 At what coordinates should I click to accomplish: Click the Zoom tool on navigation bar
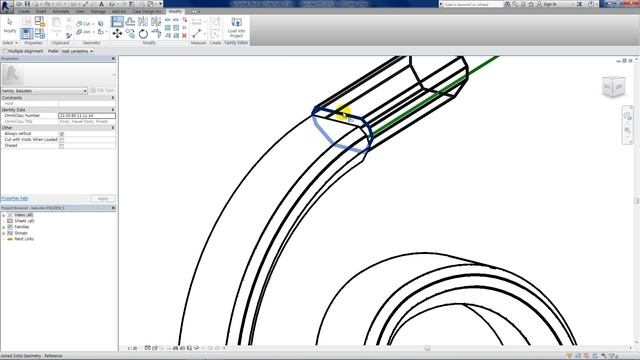[627, 130]
